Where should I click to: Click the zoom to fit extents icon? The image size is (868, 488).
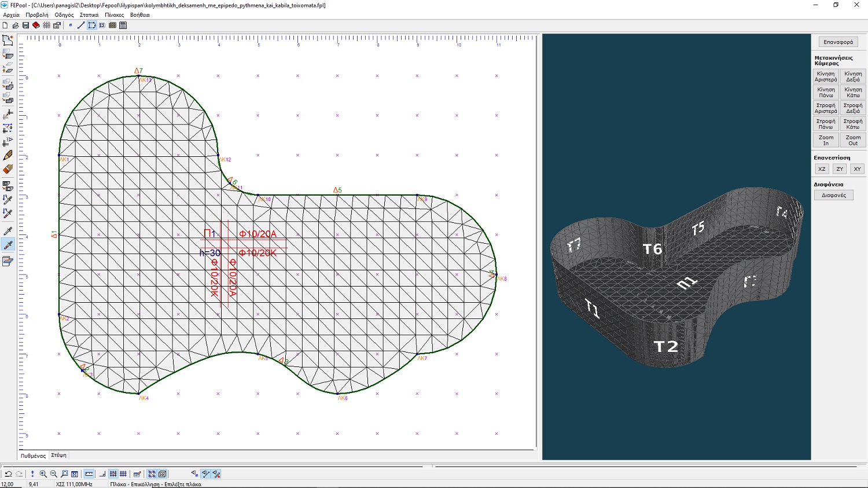click(75, 474)
